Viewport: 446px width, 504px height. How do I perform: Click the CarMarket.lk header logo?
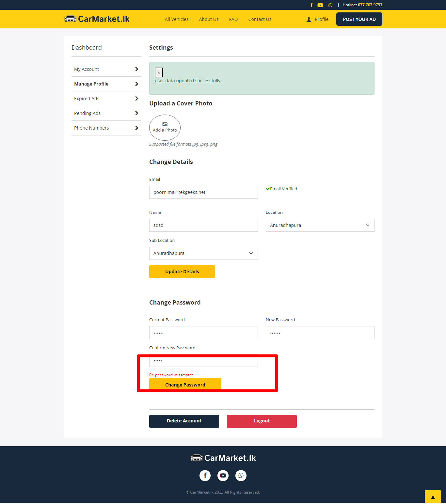[x=97, y=19]
